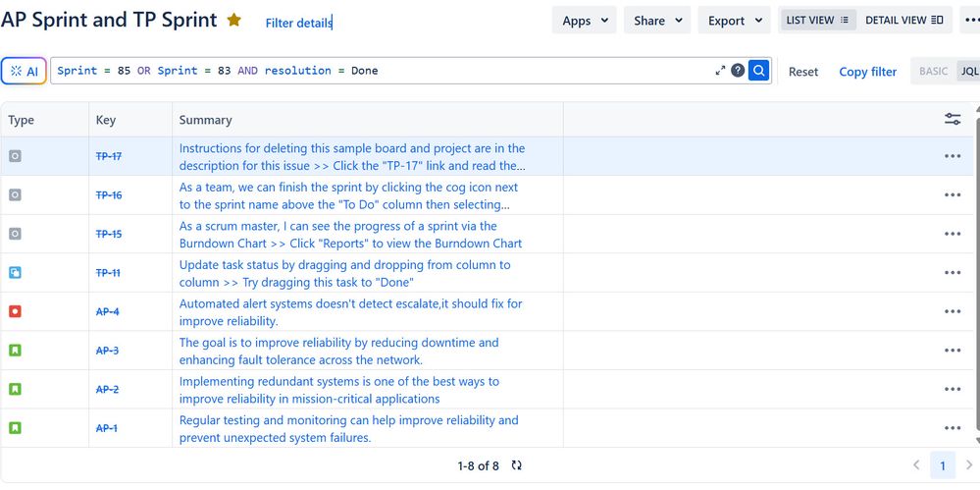Open the more actions menu for AP-1
The height and width of the screenshot is (490, 980).
[953, 428]
